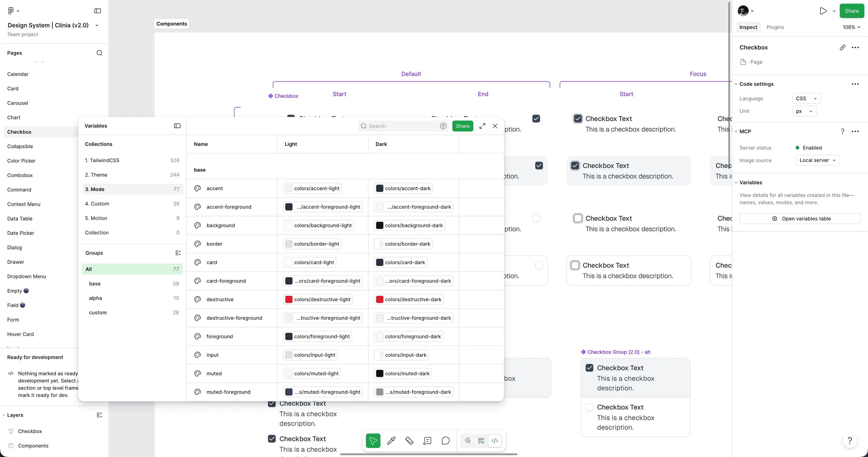Toggle the Dev Mode code icon

tap(495, 441)
